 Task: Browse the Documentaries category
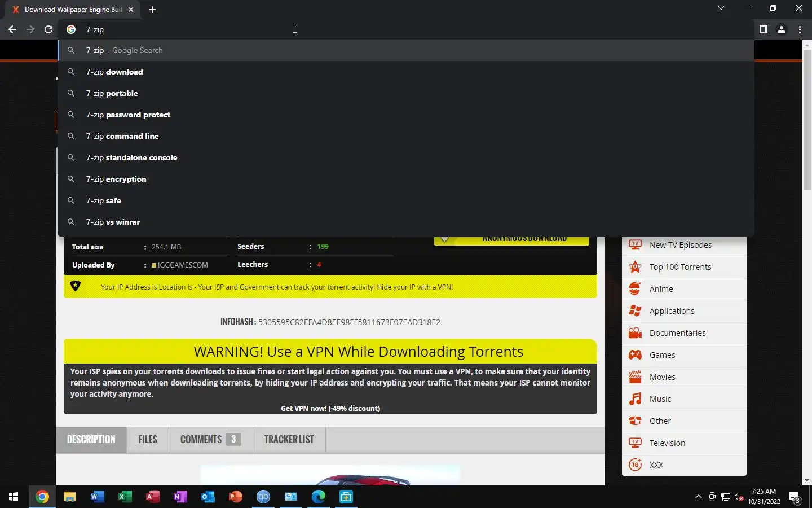pos(678,333)
